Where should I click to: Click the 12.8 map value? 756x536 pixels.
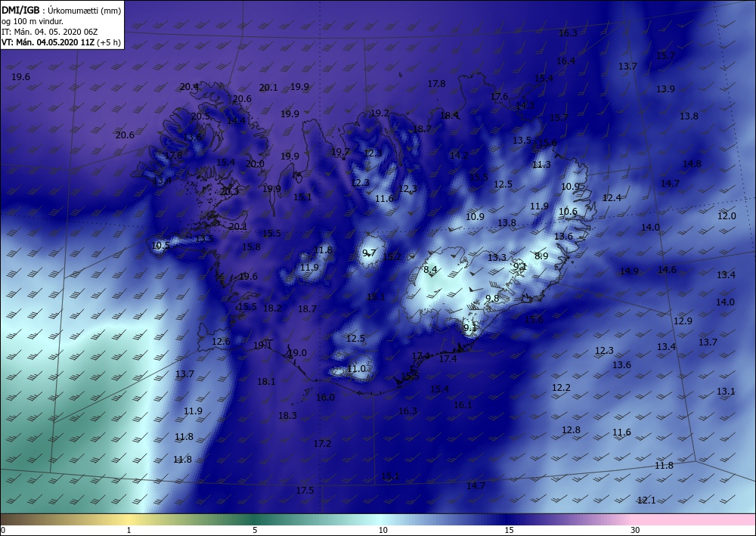coord(571,430)
